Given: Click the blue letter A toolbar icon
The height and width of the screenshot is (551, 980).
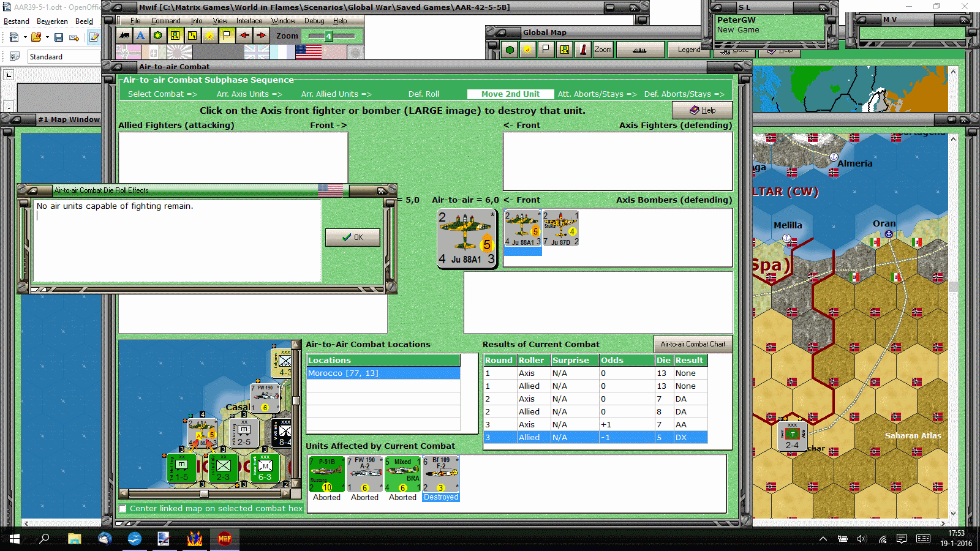Looking at the screenshot, I should (x=141, y=36).
